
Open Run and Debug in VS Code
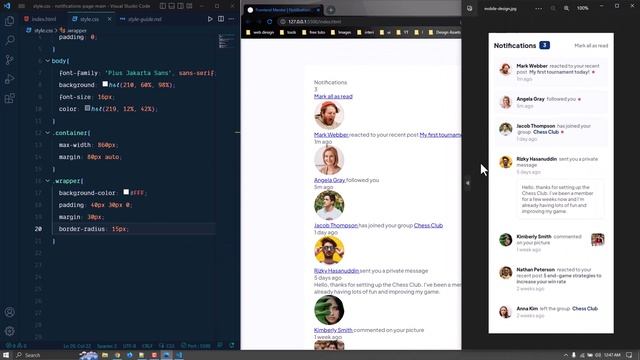tap(9, 79)
